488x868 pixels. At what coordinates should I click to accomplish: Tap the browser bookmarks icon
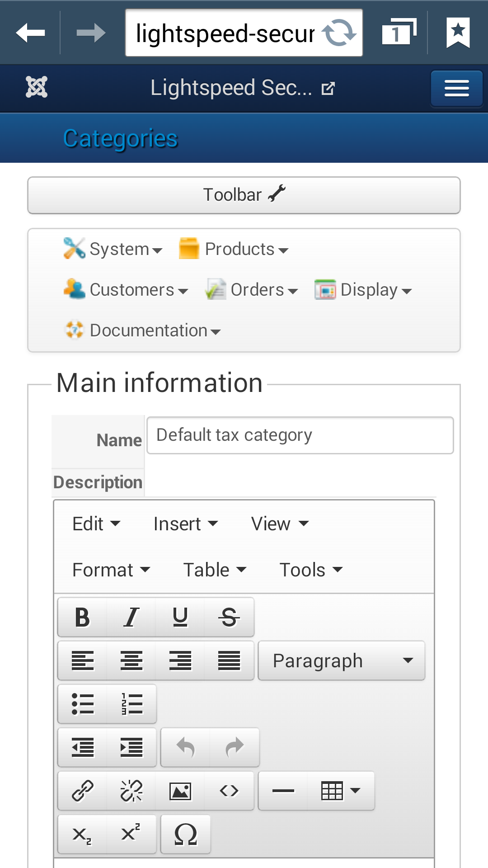pos(458,33)
